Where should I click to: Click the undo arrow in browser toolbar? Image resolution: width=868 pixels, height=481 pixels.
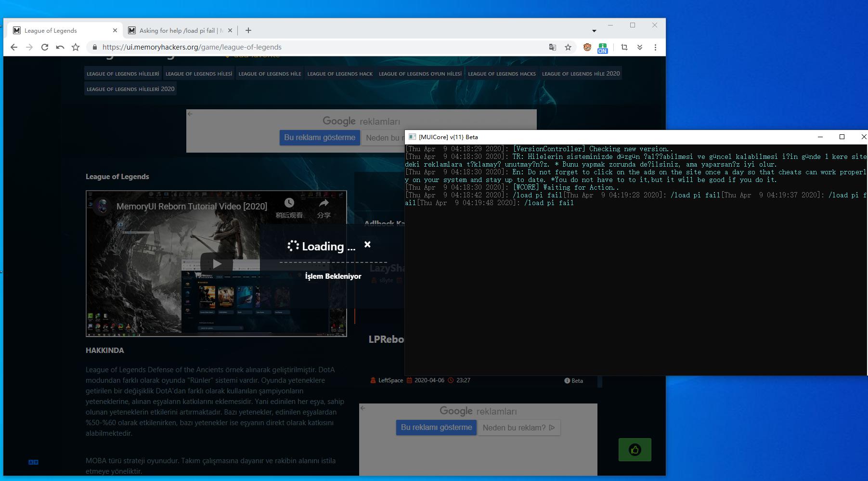60,47
